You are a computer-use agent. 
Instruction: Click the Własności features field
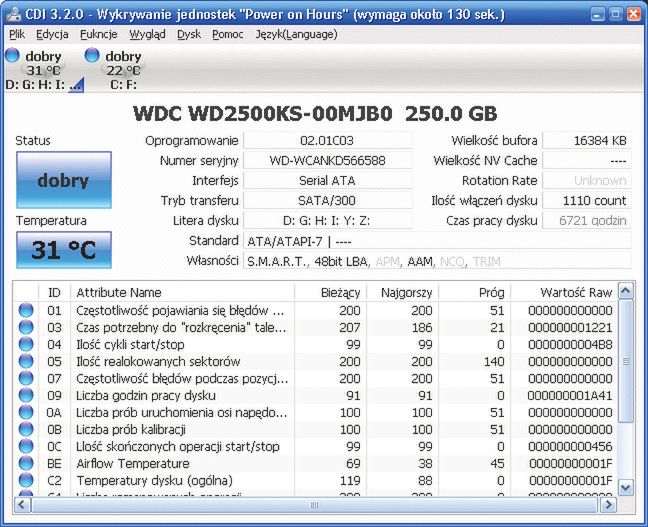(x=437, y=261)
